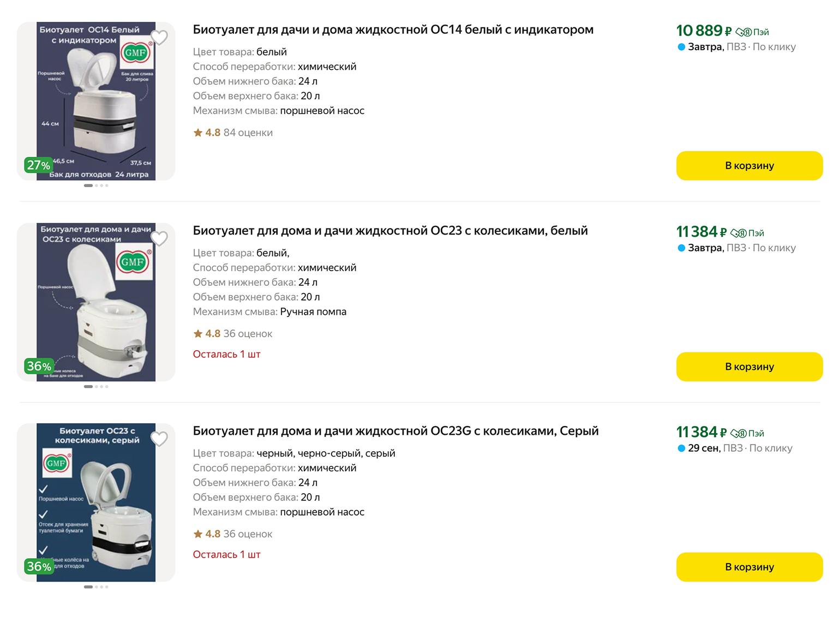Click star rating icon for OC23 белый

198,333
